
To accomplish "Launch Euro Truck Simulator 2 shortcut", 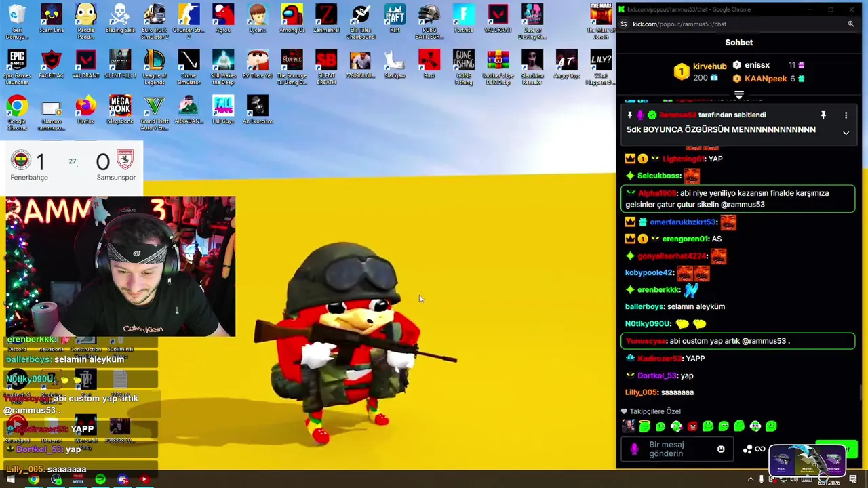I will coord(155,22).
